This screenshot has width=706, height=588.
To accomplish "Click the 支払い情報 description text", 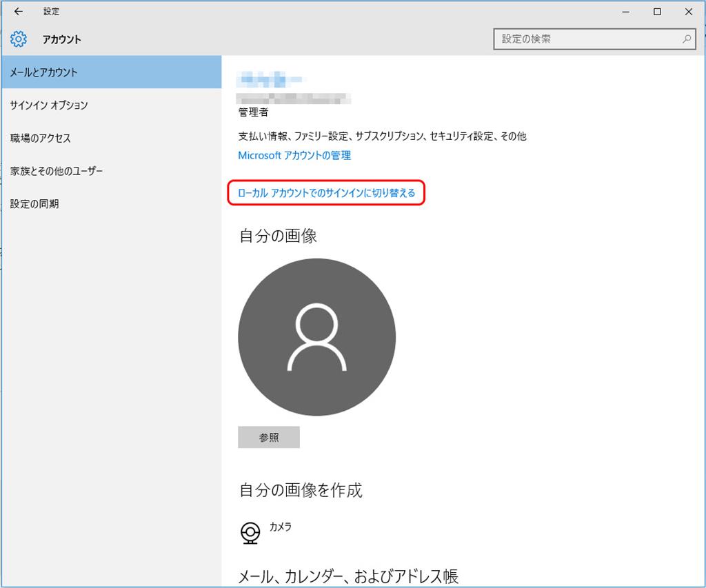I will coord(382,136).
